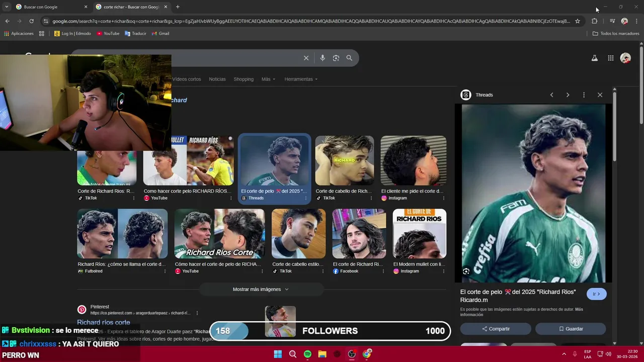Expand 'Mostrar más imágenes'

point(261,289)
